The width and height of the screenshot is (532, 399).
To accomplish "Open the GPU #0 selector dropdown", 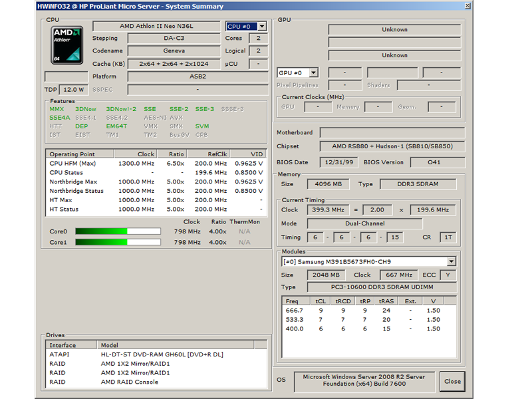I will [314, 72].
